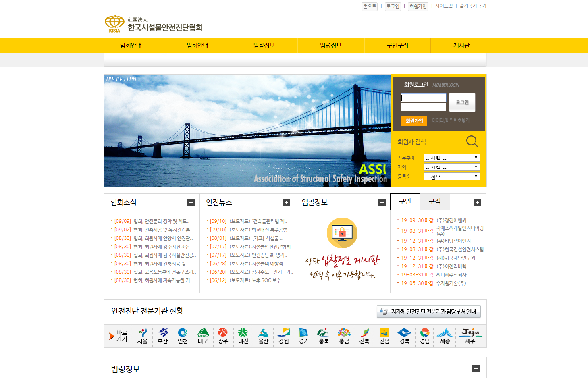Click the bridge banner image
This screenshot has height=378, width=588.
(247, 131)
